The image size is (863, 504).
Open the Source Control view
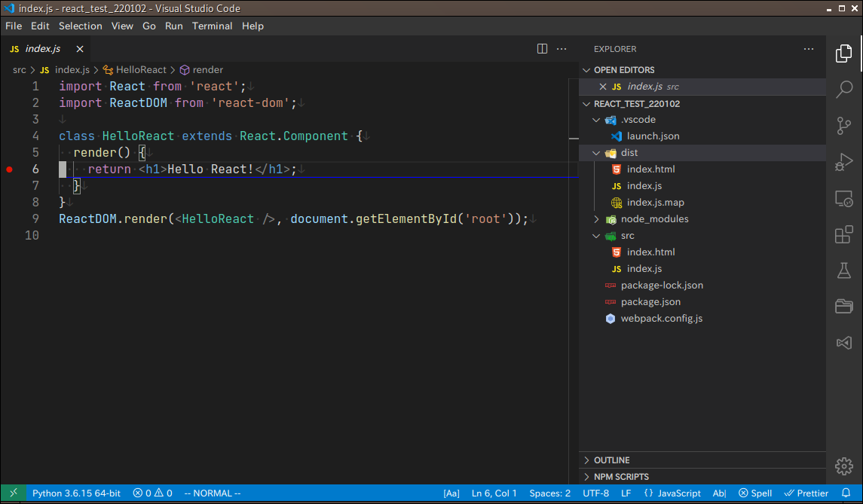point(843,126)
